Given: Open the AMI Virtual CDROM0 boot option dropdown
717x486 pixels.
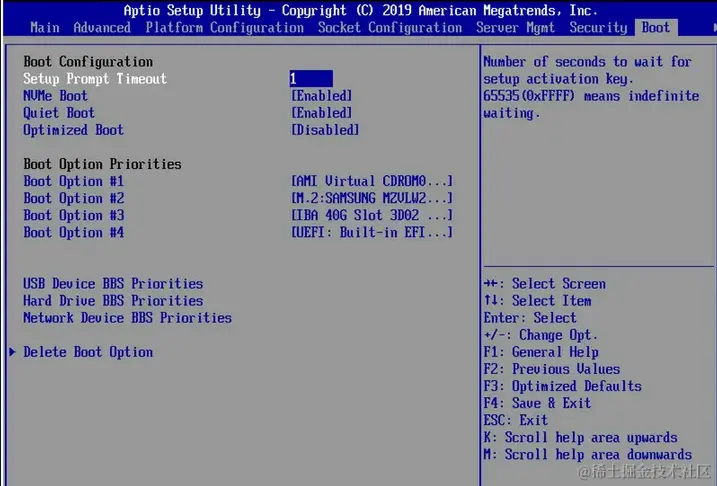Looking at the screenshot, I should tap(372, 181).
